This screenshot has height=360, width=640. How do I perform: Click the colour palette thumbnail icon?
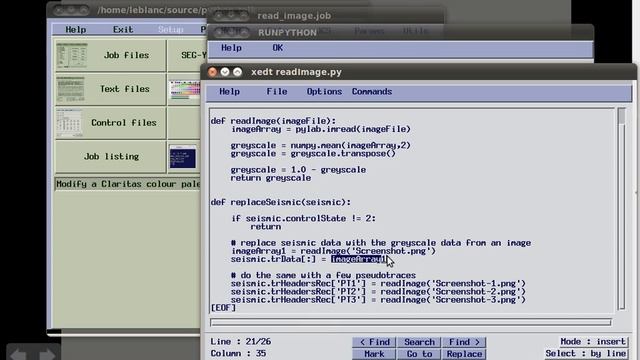click(x=185, y=90)
